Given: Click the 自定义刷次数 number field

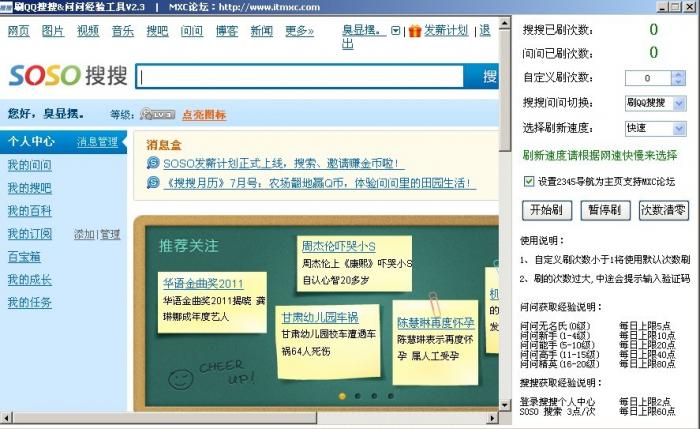Looking at the screenshot, I should click(x=648, y=78).
